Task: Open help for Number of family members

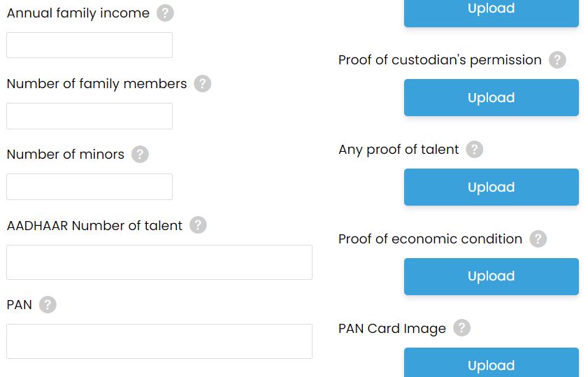Action: coord(203,84)
